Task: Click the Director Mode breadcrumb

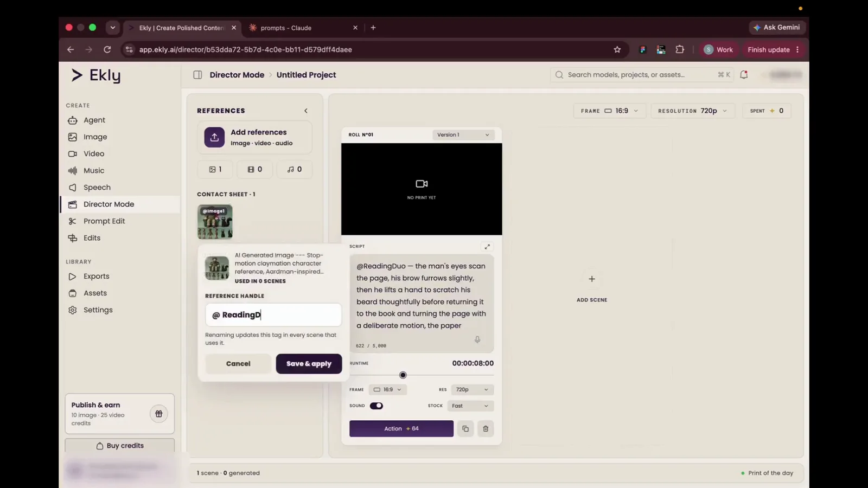Action: (x=237, y=75)
